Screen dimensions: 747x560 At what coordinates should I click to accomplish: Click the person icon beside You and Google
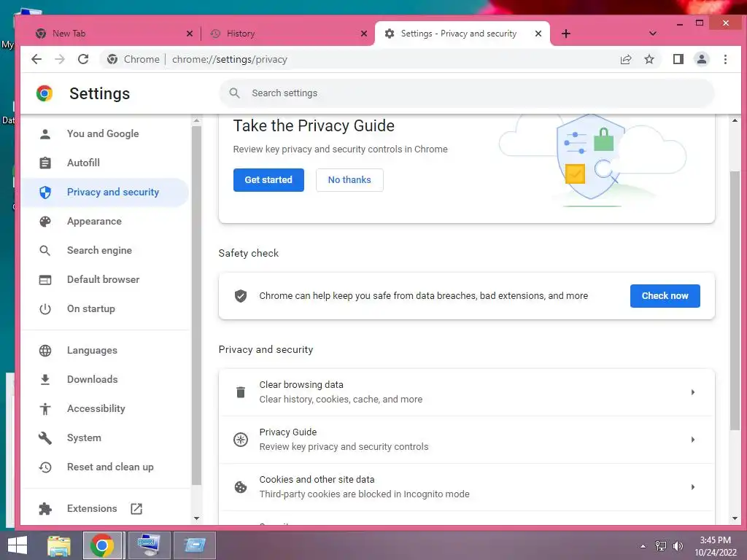[45, 134]
